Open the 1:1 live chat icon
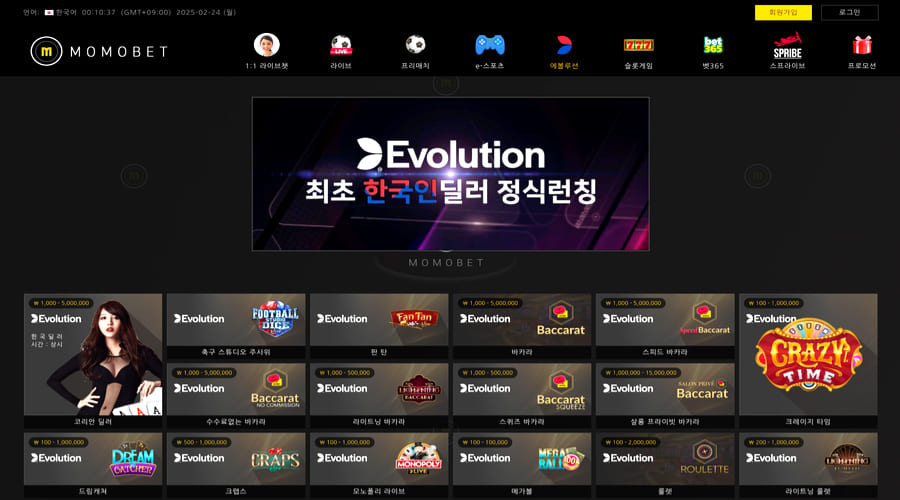 click(x=267, y=45)
